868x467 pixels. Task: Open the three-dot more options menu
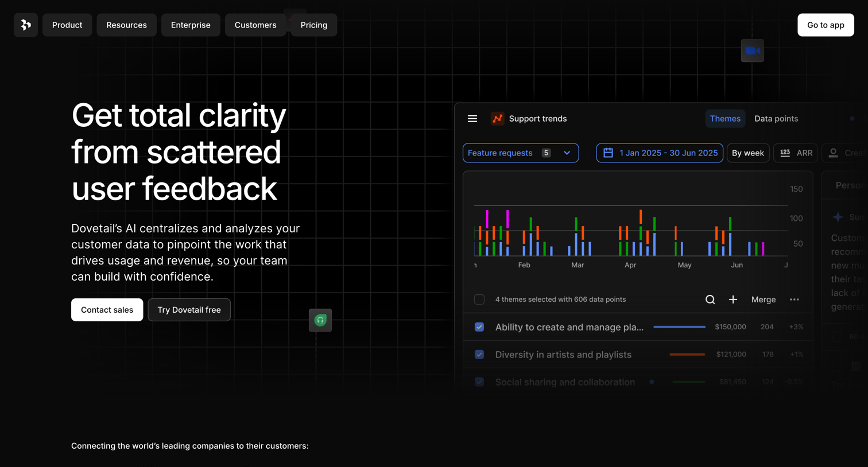[x=795, y=299]
